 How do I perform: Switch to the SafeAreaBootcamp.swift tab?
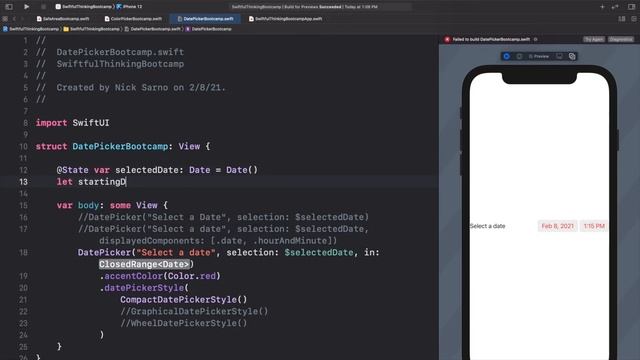pos(63,19)
